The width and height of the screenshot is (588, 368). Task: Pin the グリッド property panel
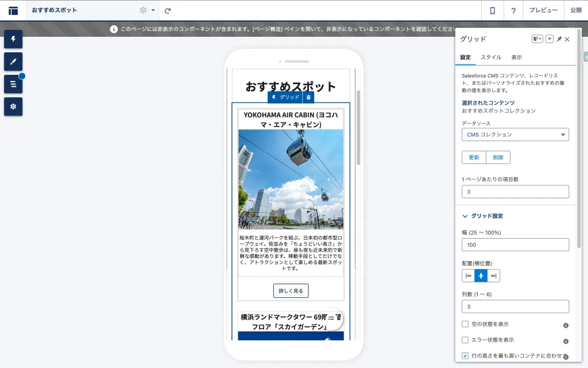tap(559, 39)
